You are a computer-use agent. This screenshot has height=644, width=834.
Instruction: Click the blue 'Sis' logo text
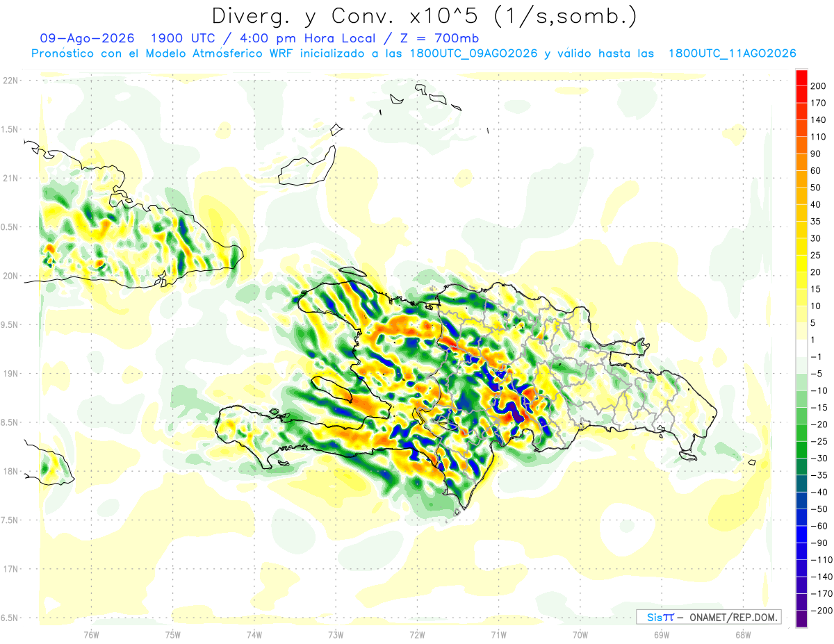click(x=653, y=617)
